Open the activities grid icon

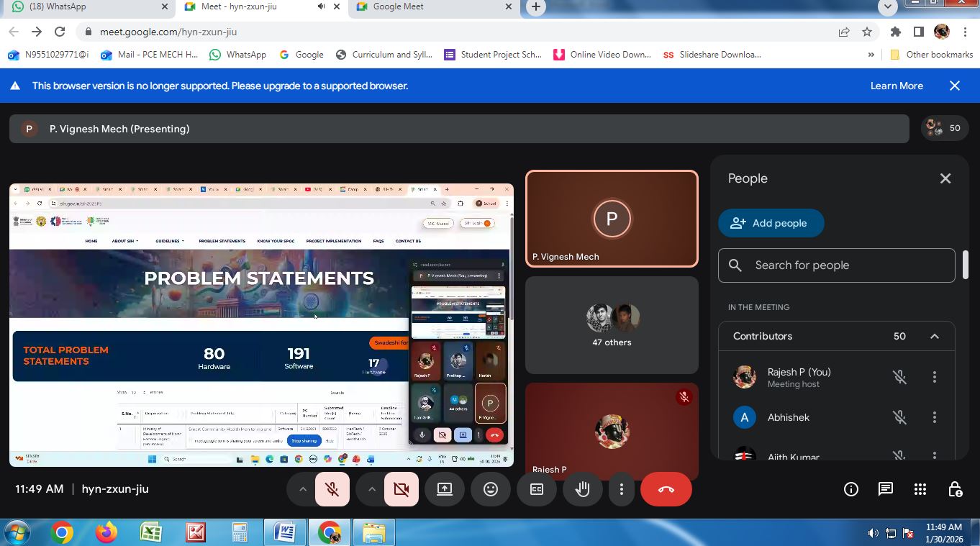(x=920, y=489)
